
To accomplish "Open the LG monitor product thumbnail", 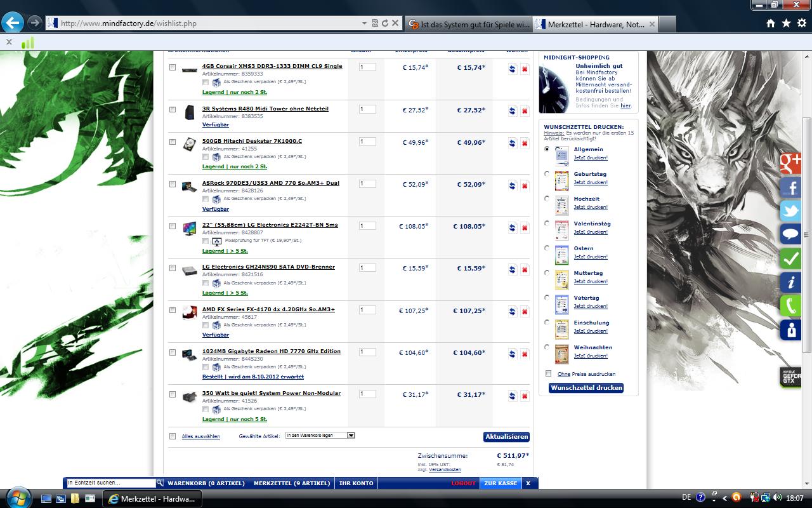I will coord(189,229).
